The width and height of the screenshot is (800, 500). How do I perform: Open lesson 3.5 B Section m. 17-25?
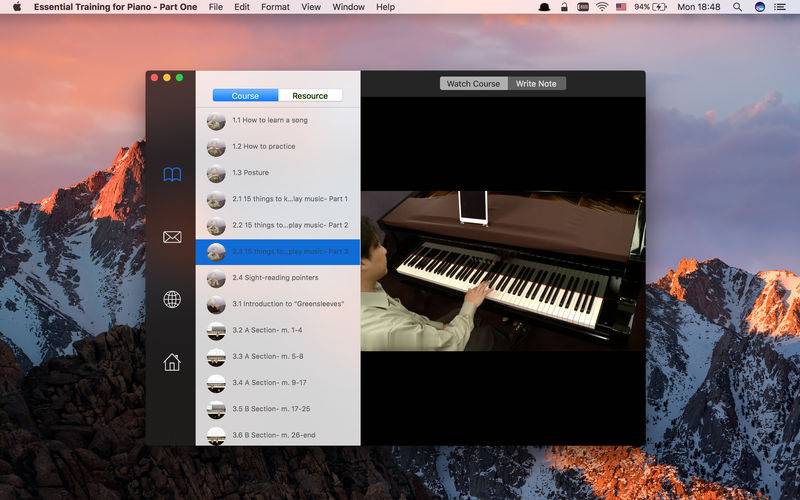click(x=278, y=409)
